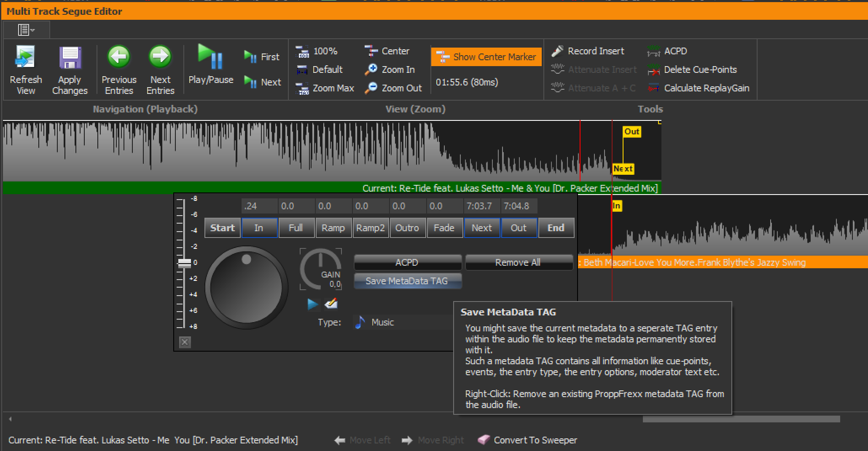This screenshot has width=868, height=451.
Task: Go to Previous Entries with green arrow
Action: (119, 57)
